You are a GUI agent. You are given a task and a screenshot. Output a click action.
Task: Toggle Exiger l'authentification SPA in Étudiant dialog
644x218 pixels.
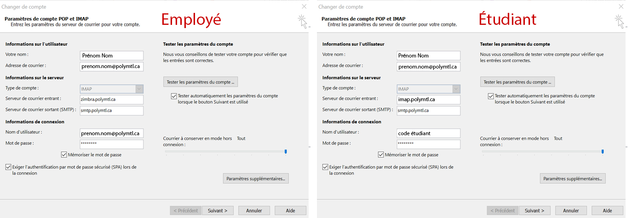[326, 167]
